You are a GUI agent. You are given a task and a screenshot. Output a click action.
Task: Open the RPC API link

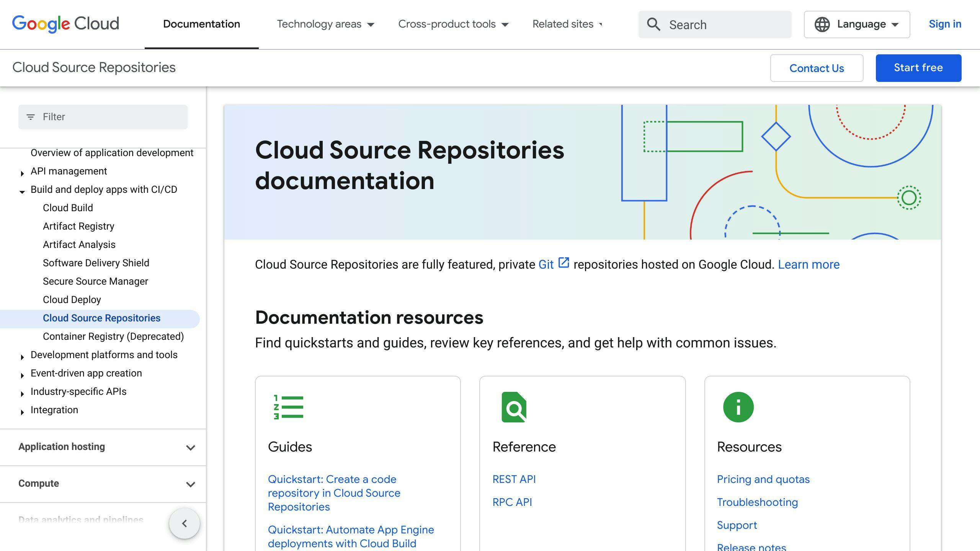pos(512,502)
